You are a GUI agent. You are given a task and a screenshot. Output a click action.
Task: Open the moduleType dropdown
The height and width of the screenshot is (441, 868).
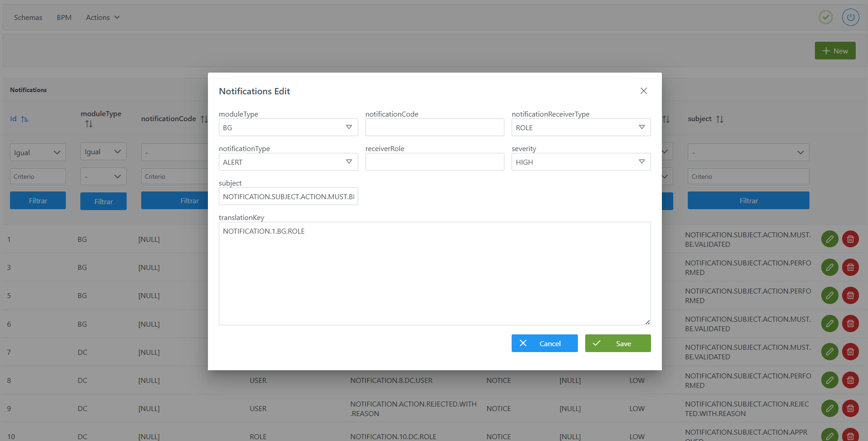point(288,127)
